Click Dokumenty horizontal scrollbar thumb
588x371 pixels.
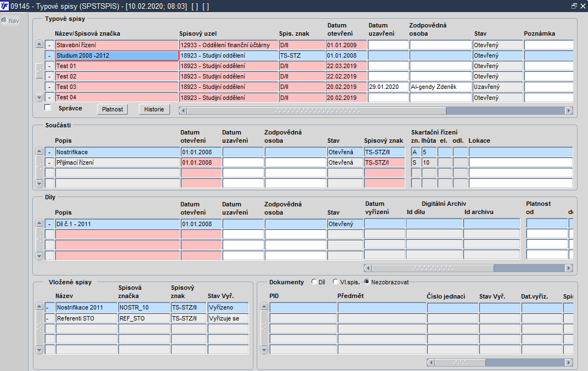(x=460, y=363)
